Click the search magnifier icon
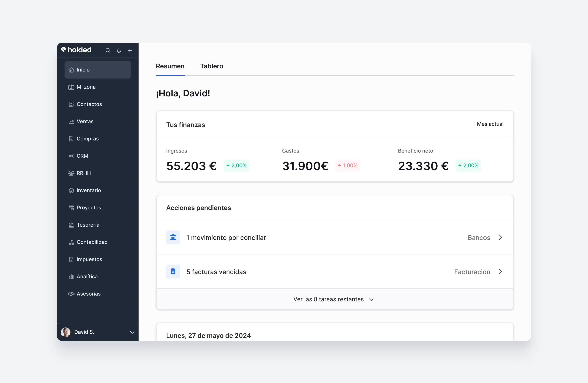The image size is (588, 383). (108, 51)
